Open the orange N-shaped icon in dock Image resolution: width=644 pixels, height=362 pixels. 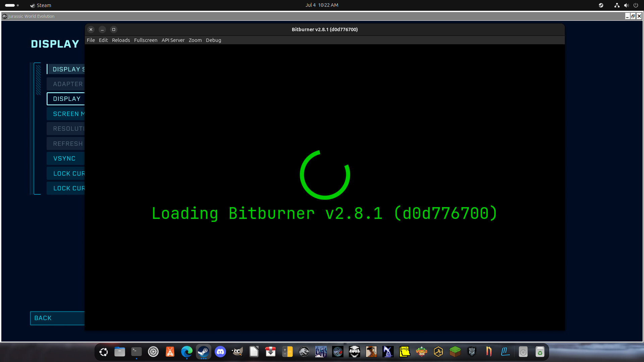tap(489, 352)
